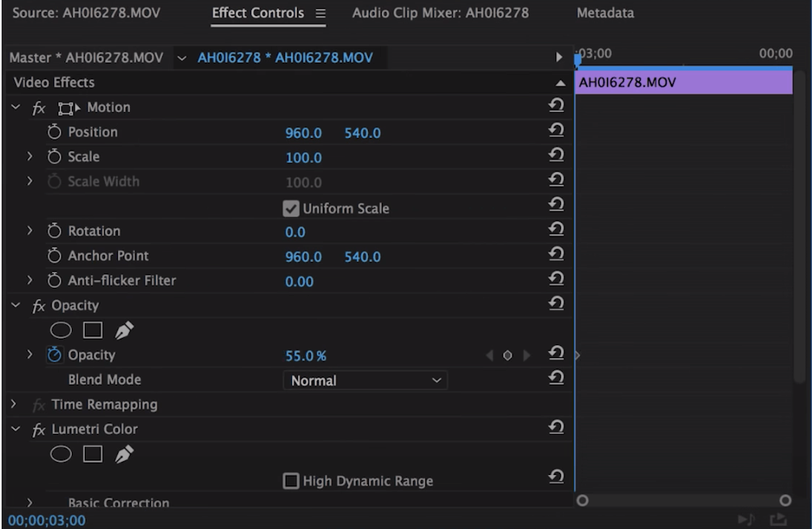
Task: Open the Audio Clip Mixer tab
Action: [441, 13]
